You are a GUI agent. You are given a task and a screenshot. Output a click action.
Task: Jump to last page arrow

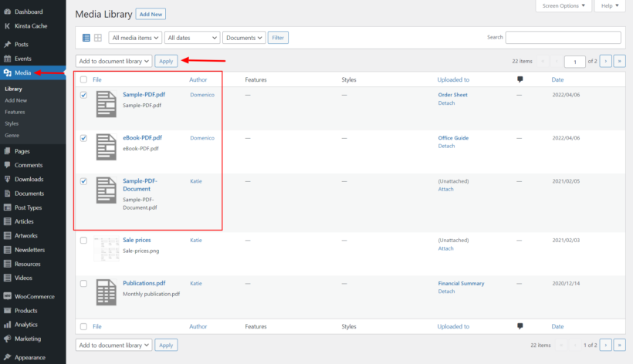(x=618, y=61)
